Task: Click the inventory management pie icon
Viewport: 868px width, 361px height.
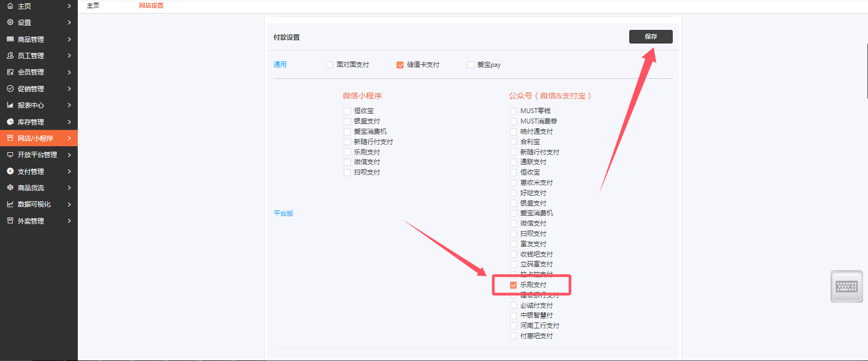Action: click(x=10, y=122)
